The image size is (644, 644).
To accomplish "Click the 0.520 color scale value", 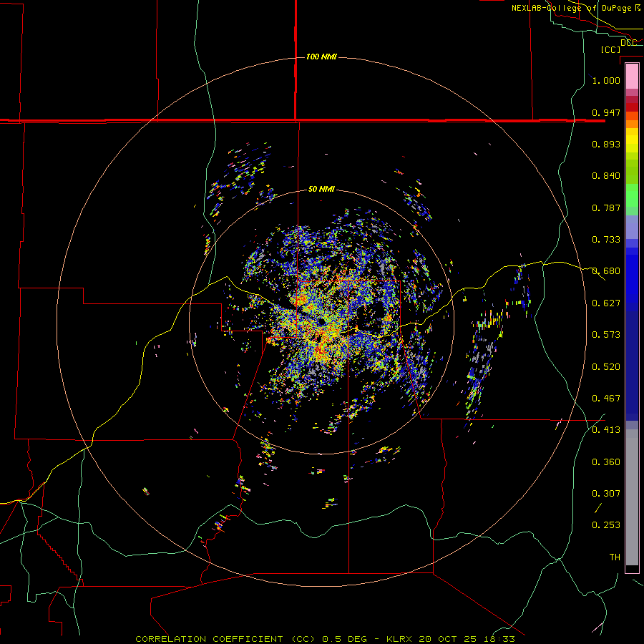I will coord(606,367).
